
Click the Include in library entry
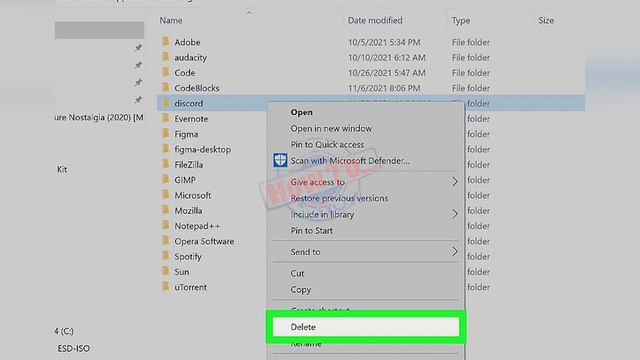click(x=322, y=214)
